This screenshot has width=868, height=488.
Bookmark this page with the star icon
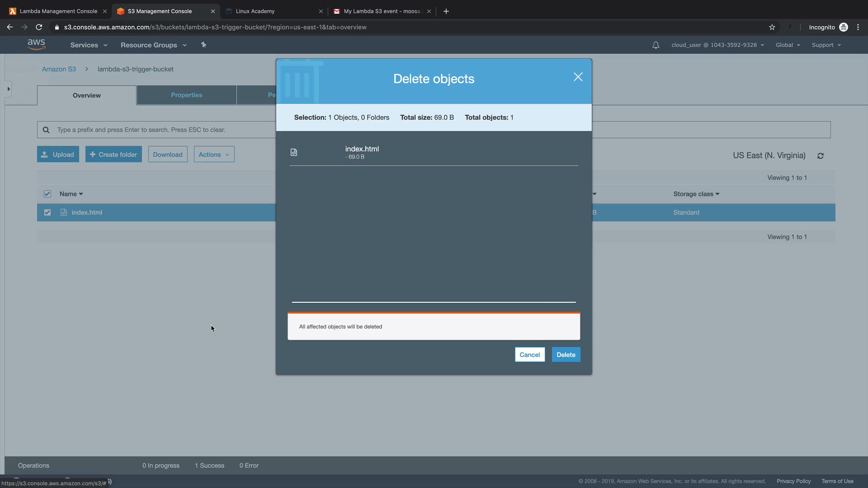point(772,27)
